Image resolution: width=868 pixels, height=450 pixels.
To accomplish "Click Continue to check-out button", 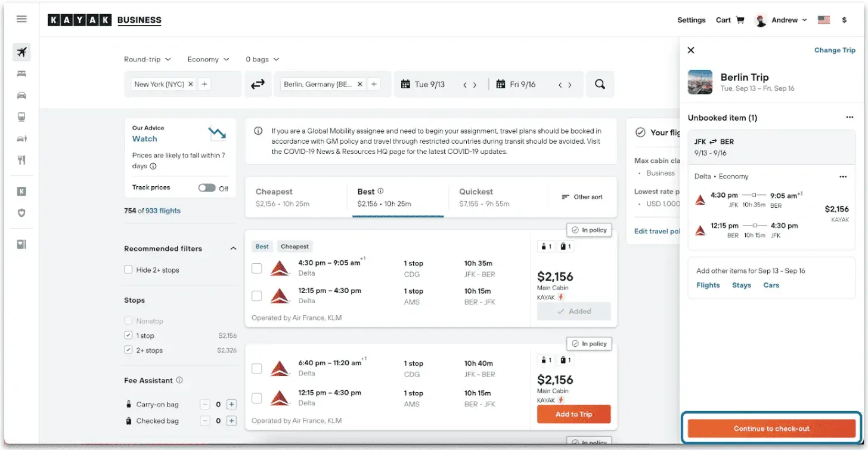I will coord(771,429).
